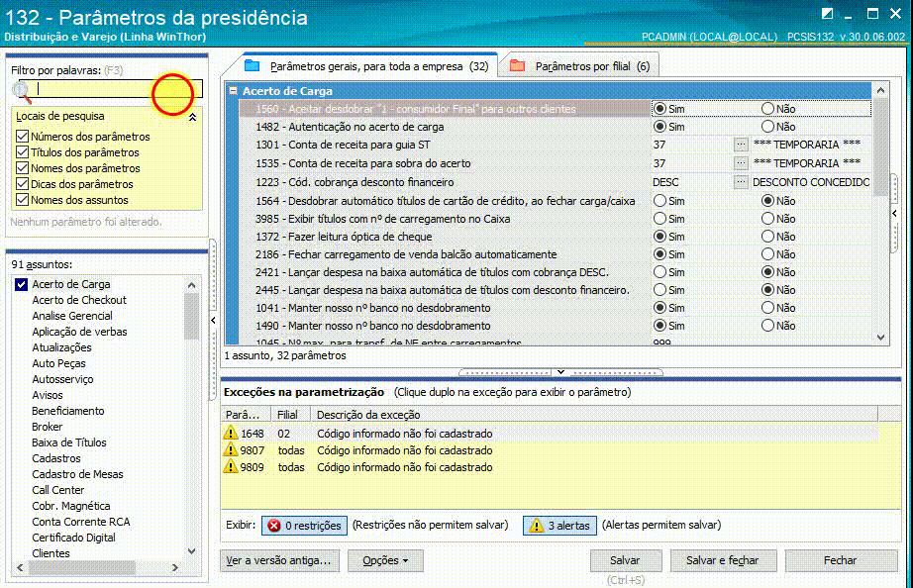Click Descrição da exceção column header
Viewport: 913px width, 588px height.
594,415
